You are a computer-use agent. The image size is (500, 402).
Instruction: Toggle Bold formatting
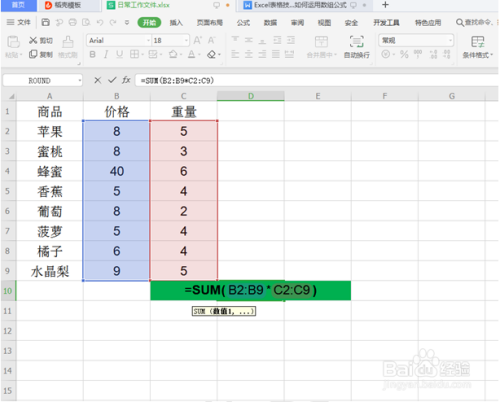pos(93,54)
